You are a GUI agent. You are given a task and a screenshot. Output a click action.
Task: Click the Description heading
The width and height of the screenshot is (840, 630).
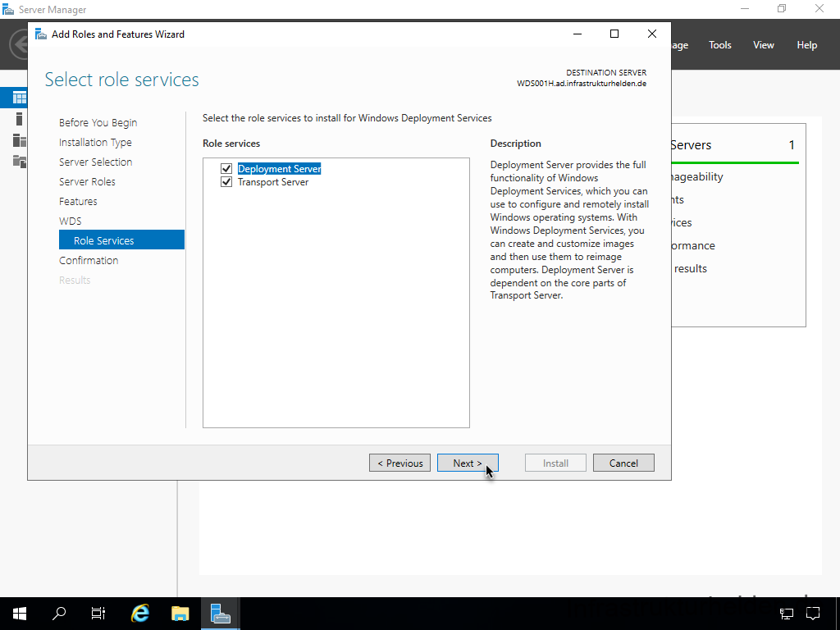(515, 144)
